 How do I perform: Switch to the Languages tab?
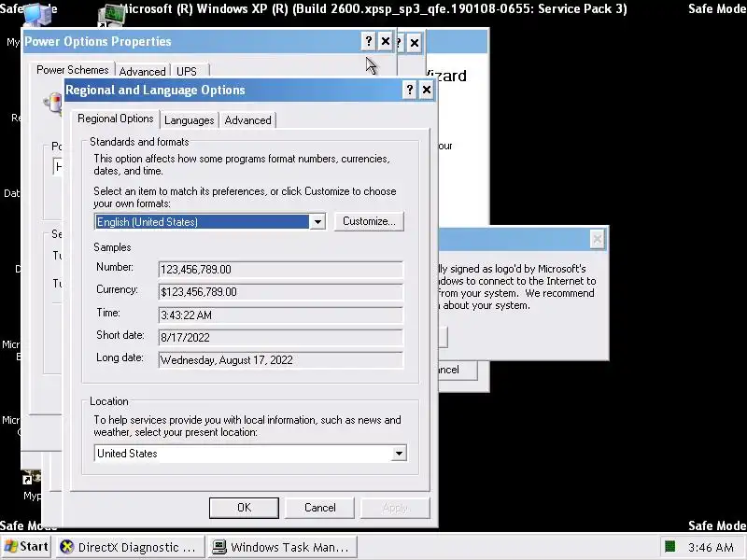pos(190,120)
